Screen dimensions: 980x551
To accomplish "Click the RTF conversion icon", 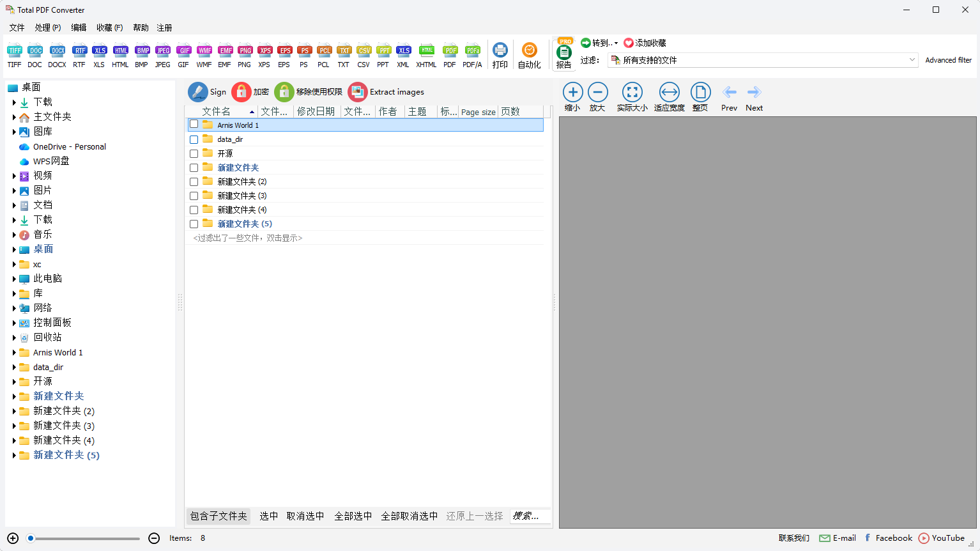I will (x=79, y=56).
